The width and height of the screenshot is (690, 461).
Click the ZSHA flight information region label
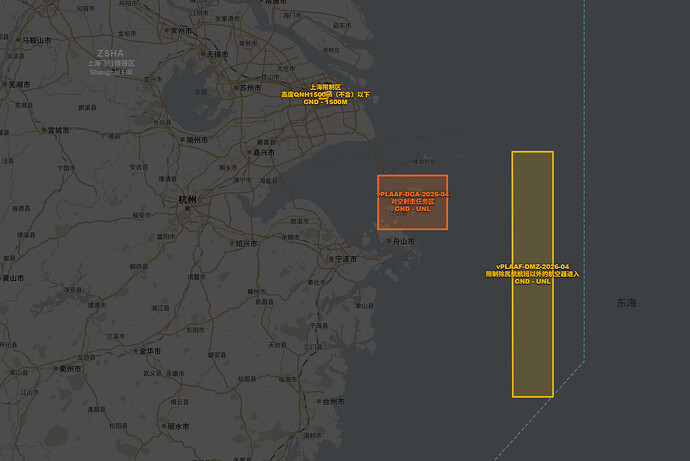tap(110, 53)
